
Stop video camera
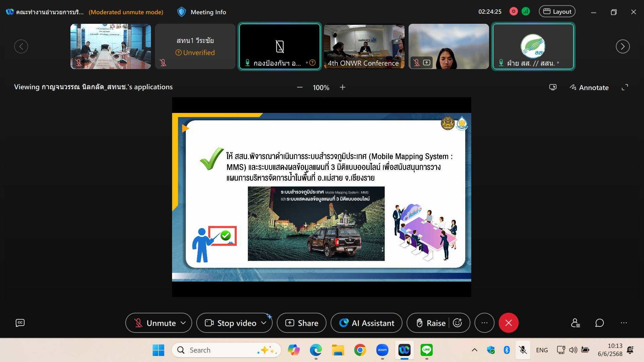[x=231, y=323]
